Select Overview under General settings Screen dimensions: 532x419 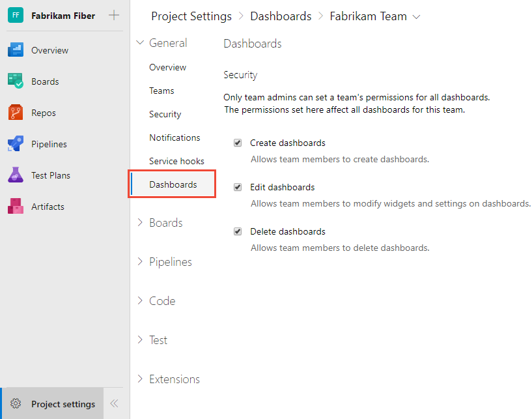point(167,67)
